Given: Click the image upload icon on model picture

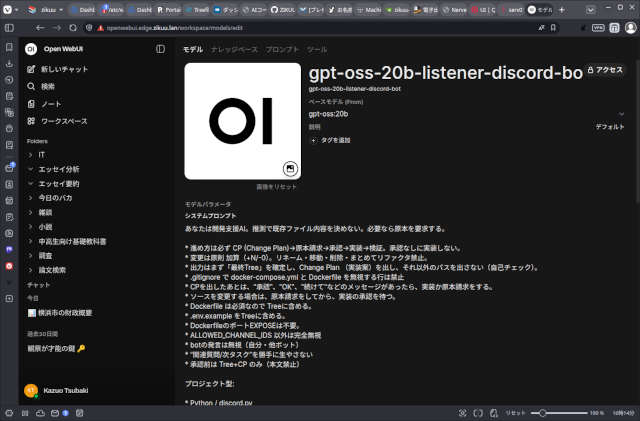Looking at the screenshot, I should 290,168.
